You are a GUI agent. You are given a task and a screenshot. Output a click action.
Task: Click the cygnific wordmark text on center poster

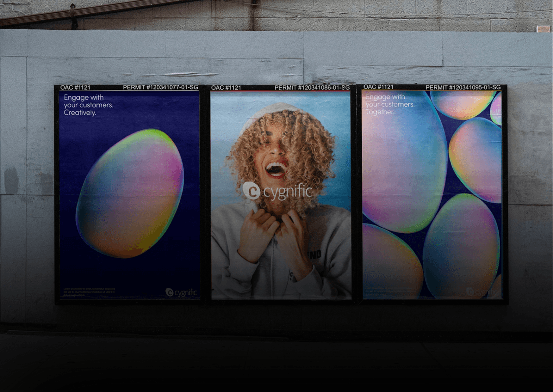[x=288, y=191]
